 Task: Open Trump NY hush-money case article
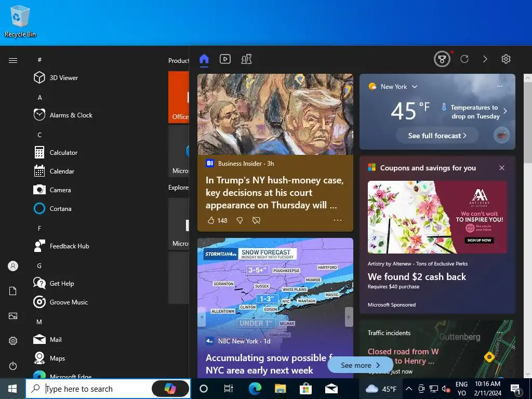[274, 193]
